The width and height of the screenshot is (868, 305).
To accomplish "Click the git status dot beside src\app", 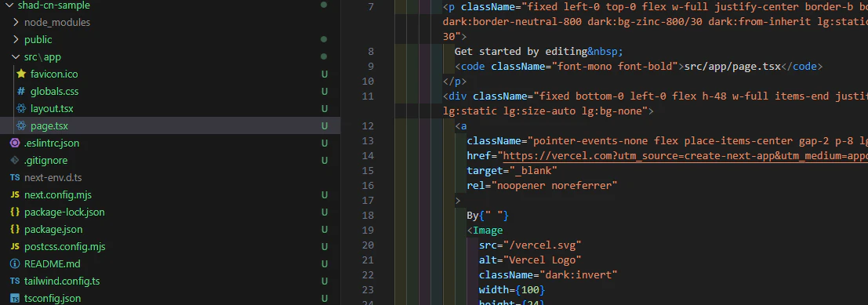I will click(x=324, y=56).
